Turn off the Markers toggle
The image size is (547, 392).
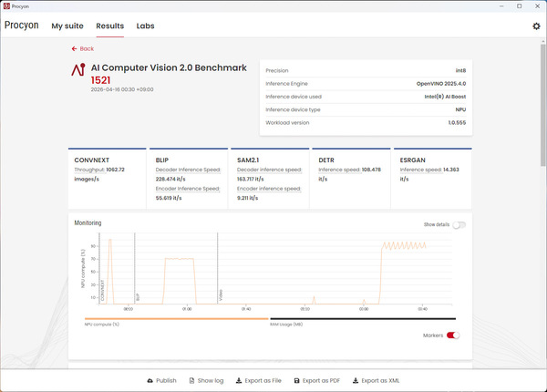[x=453, y=335]
